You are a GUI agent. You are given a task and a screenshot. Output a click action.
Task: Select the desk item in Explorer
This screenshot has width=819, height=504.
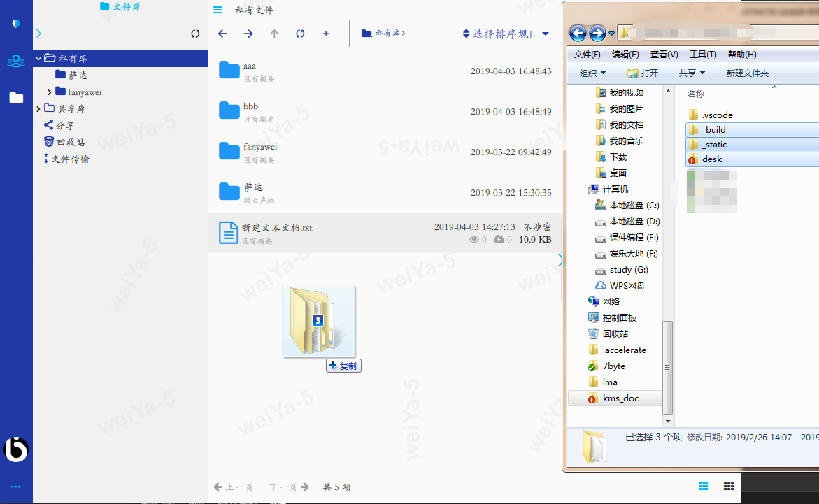[x=752, y=159]
